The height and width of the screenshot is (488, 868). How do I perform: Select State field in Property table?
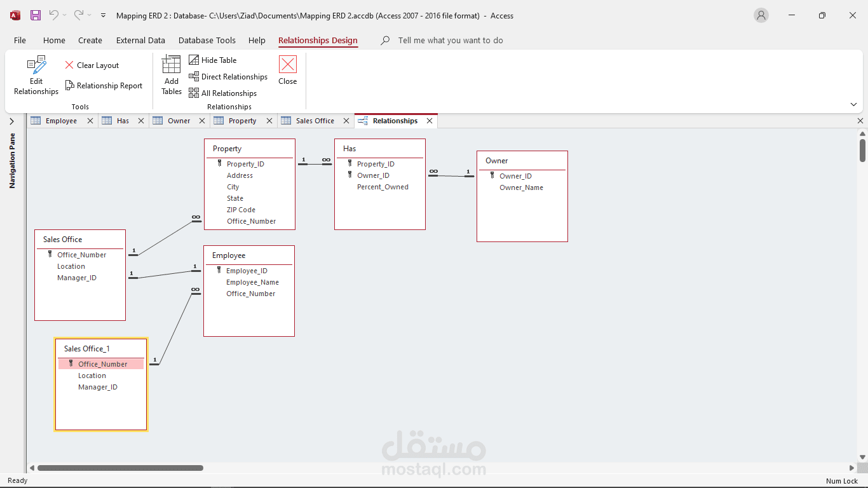(x=235, y=198)
